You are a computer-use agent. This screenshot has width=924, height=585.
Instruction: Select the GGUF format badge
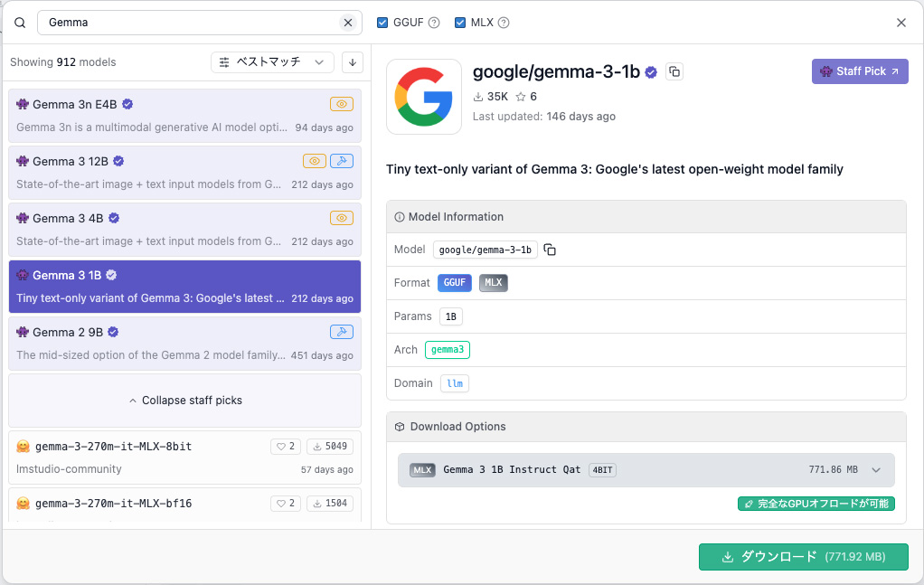pos(455,283)
